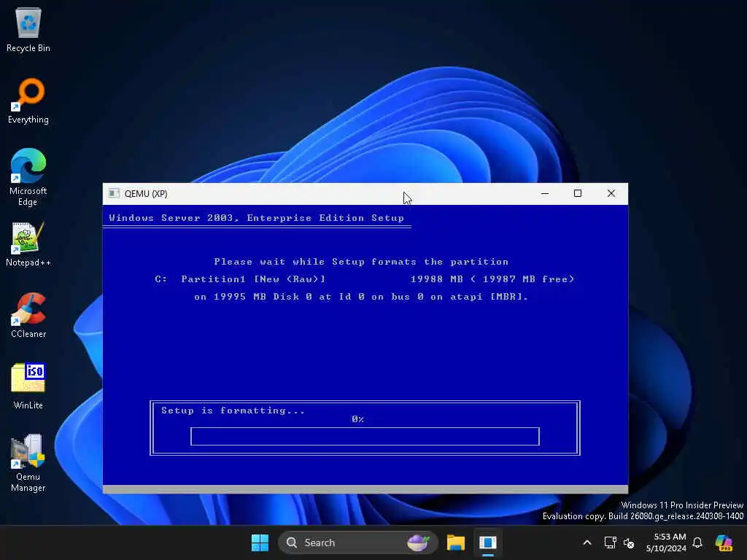Select the CCleaner desktop shortcut
Viewport: 747px width, 560px height.
tap(28, 315)
